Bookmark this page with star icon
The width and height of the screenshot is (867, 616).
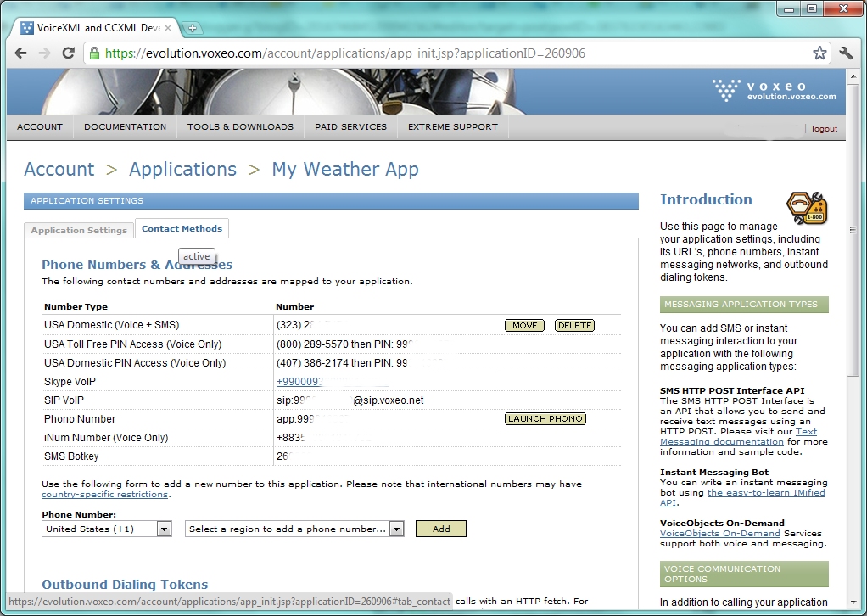819,53
